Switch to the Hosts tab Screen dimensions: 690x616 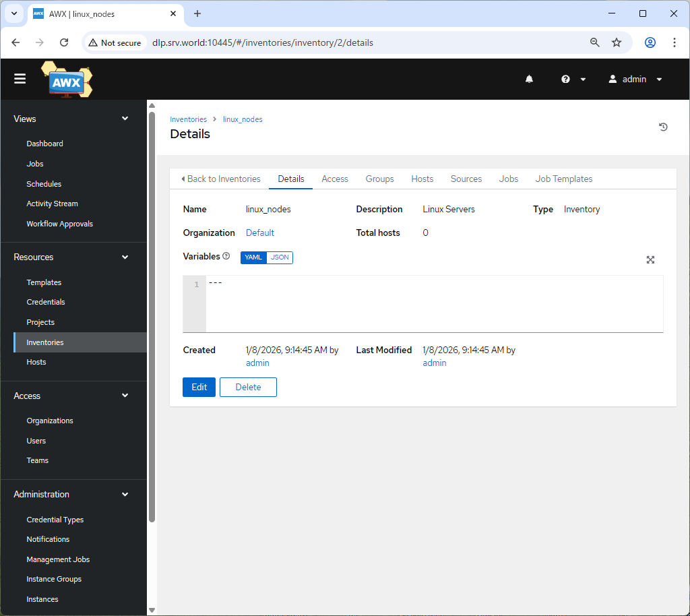click(x=422, y=179)
